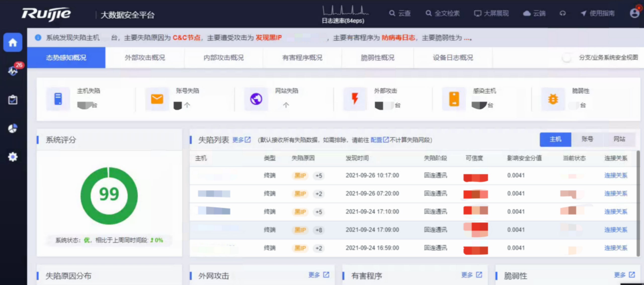
Task: Click the system score 99 gauge
Action: (x=109, y=196)
